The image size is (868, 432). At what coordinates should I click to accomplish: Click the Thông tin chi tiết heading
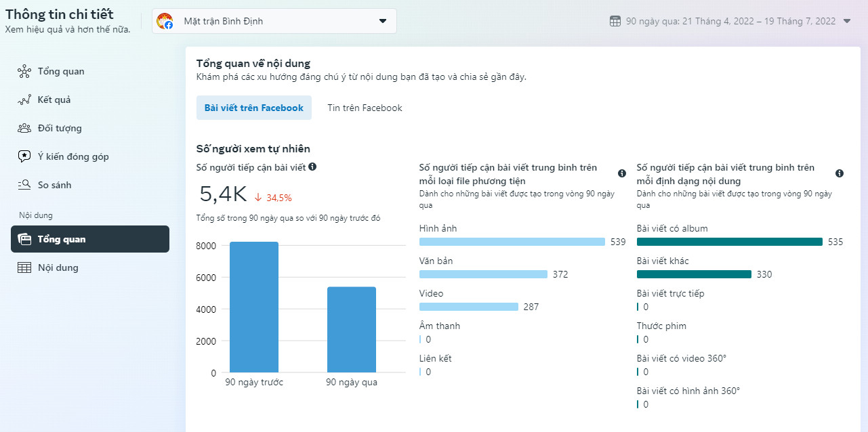(60, 14)
